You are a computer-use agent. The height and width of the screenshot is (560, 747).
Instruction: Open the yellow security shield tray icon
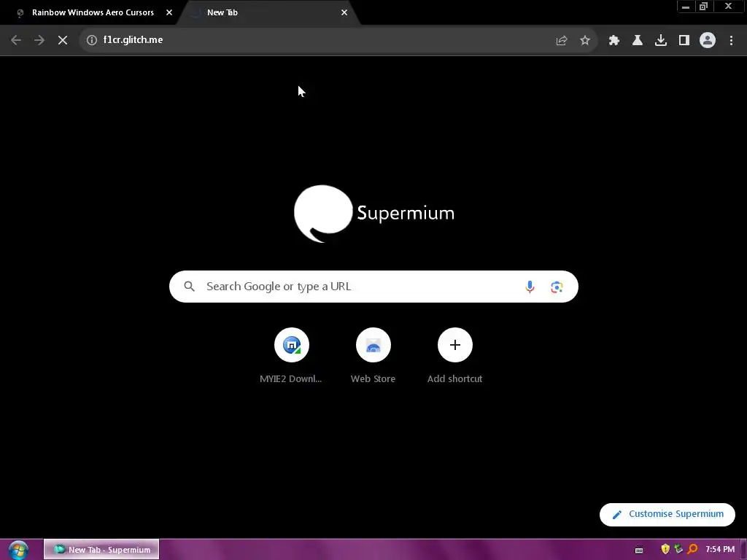tap(665, 550)
